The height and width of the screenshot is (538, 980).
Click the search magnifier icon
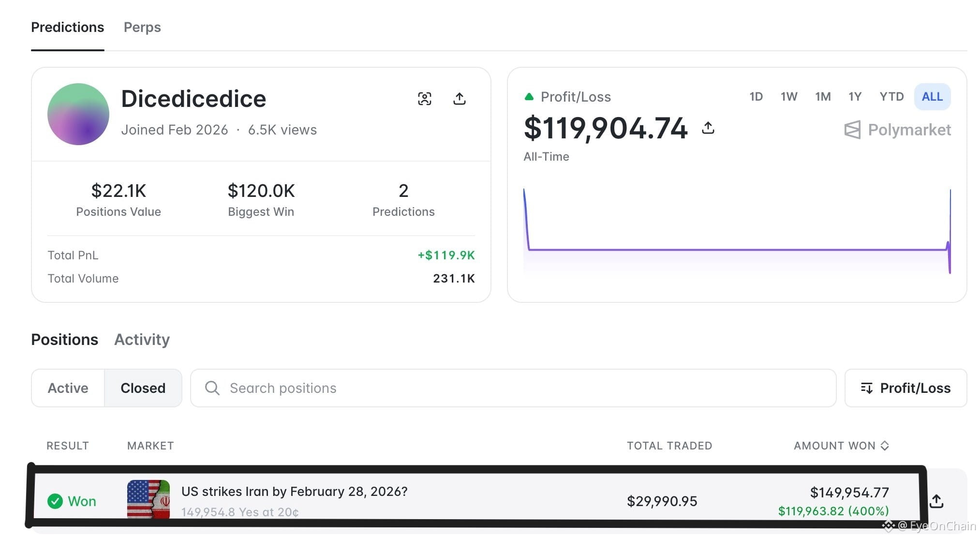212,388
